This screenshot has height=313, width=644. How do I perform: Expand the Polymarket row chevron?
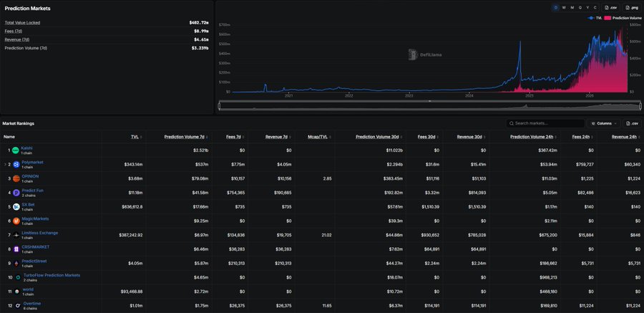tap(5, 165)
